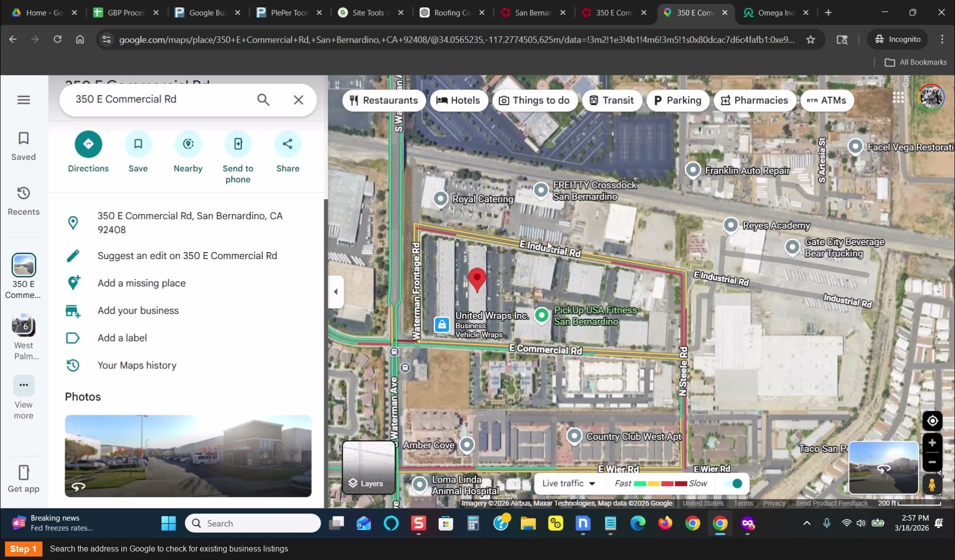The width and height of the screenshot is (955, 560).
Task: Open Street View photo thumbnail
Action: tap(188, 456)
